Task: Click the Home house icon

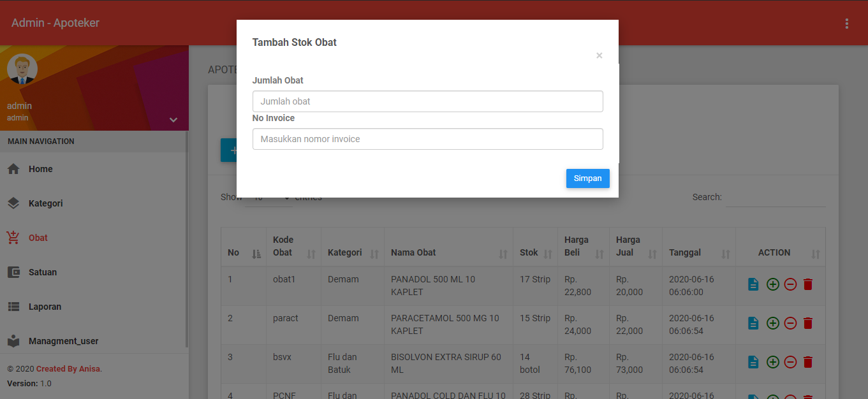Action: tap(13, 169)
